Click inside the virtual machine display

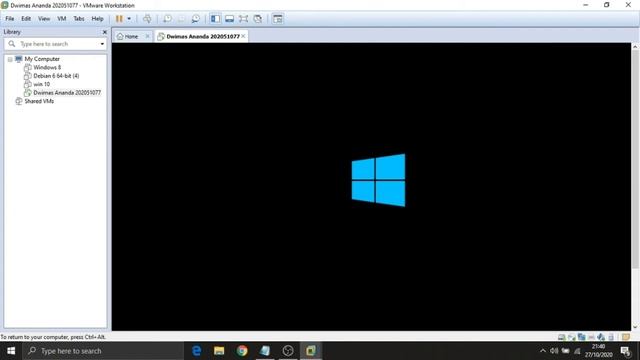tap(371, 187)
